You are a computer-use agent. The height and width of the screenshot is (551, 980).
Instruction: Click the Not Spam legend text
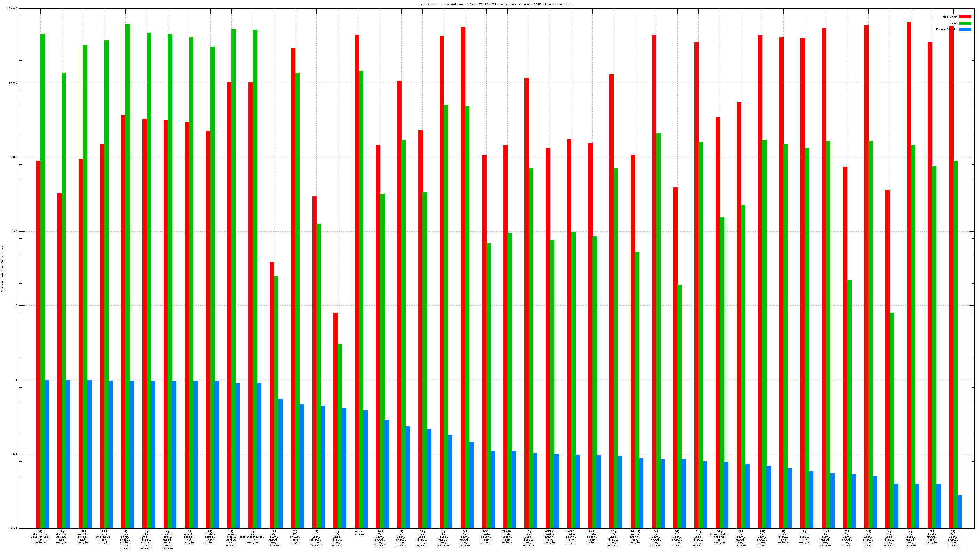coord(950,17)
